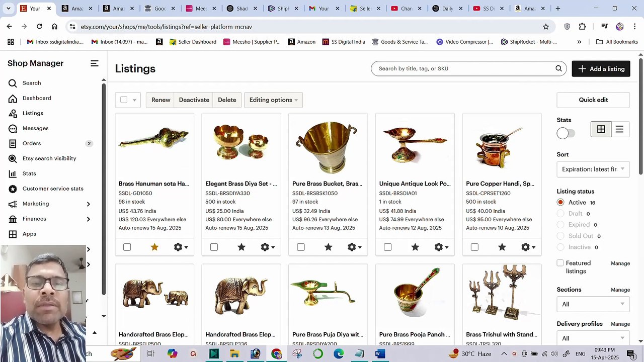This screenshot has height=362, width=644.
Task: Open Customer service stats menu item
Action: coord(53,189)
